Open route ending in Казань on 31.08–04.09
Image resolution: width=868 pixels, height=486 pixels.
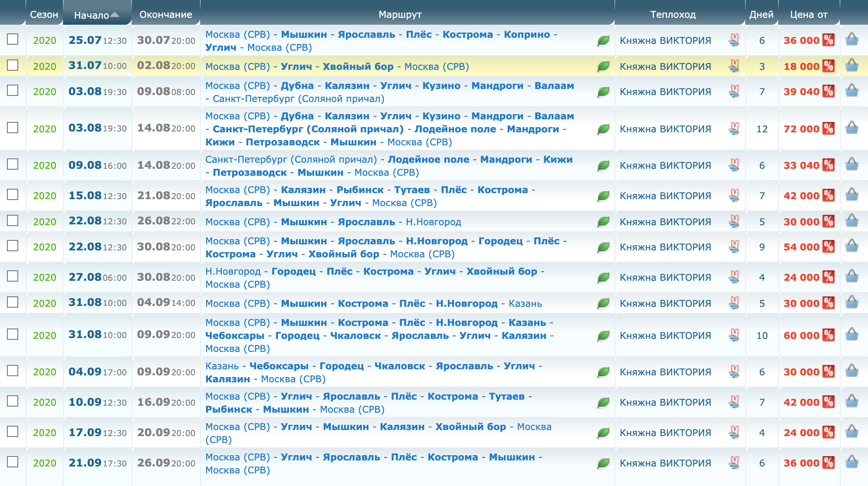pos(374,303)
